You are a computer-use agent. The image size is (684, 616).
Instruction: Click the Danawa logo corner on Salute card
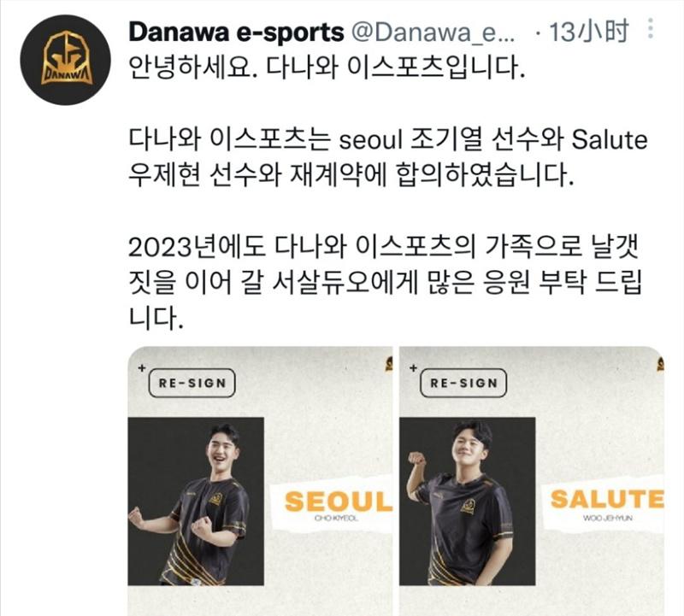660,364
